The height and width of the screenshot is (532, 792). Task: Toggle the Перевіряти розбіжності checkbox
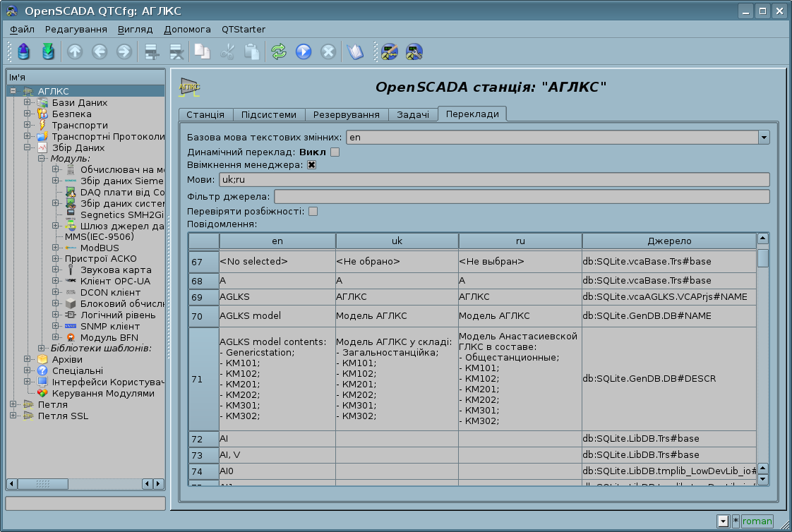tap(313, 212)
